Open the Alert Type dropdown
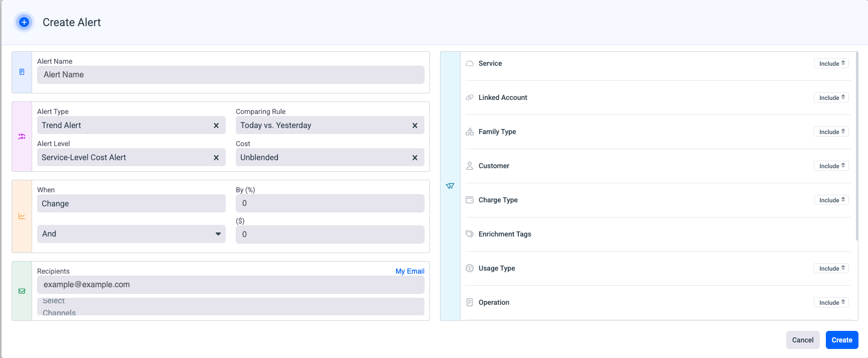The width and height of the screenshot is (868, 358). [x=131, y=126]
